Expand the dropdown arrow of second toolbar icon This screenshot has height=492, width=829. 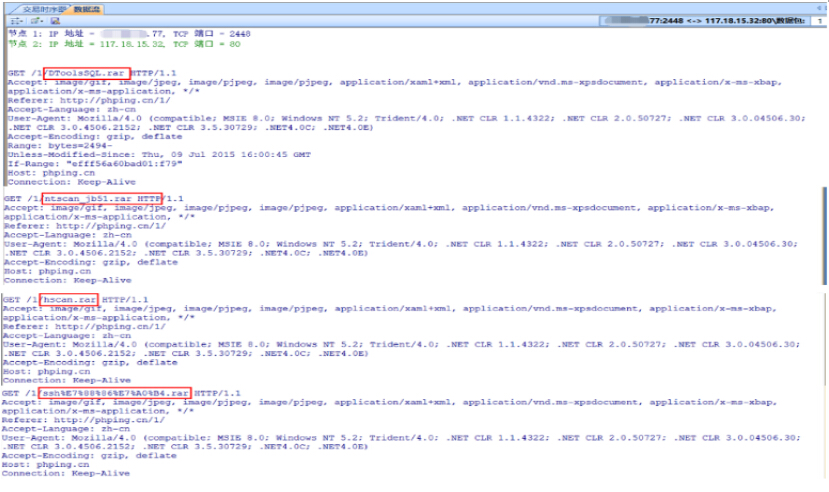[x=42, y=20]
